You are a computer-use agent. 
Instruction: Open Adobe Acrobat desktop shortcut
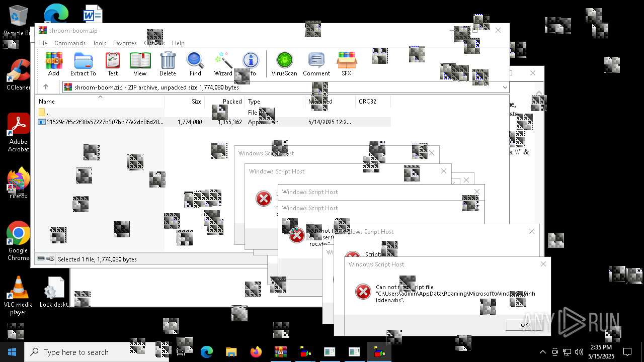[18, 133]
